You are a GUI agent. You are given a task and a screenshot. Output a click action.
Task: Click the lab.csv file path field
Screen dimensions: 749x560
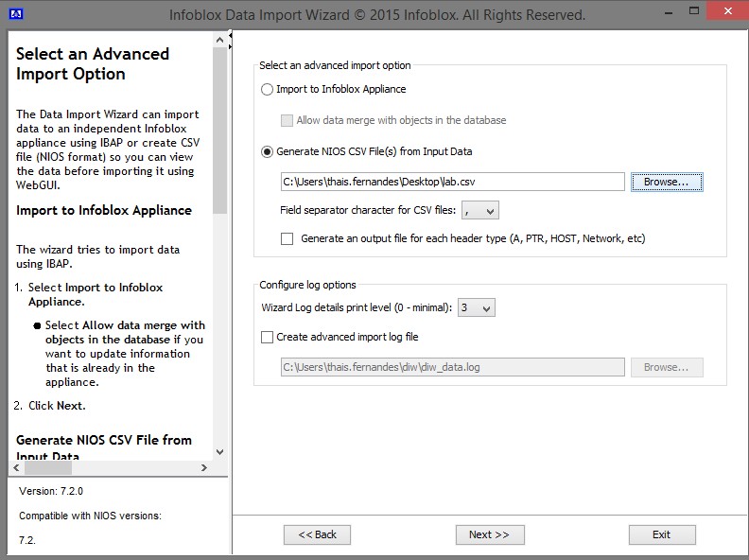coord(452,182)
